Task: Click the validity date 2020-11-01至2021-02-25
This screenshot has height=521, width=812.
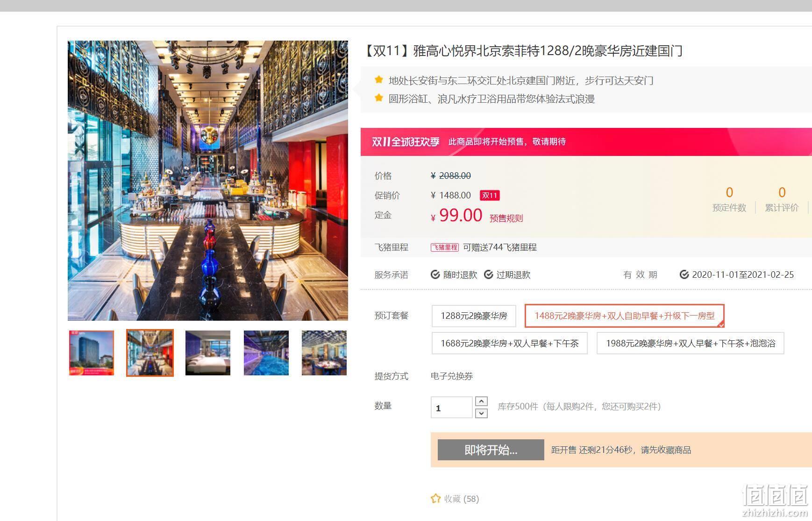Action: click(743, 275)
